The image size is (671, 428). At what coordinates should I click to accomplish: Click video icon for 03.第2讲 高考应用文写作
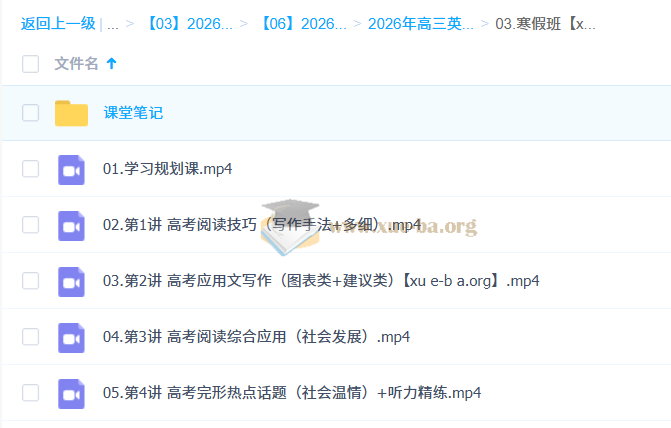point(71,281)
